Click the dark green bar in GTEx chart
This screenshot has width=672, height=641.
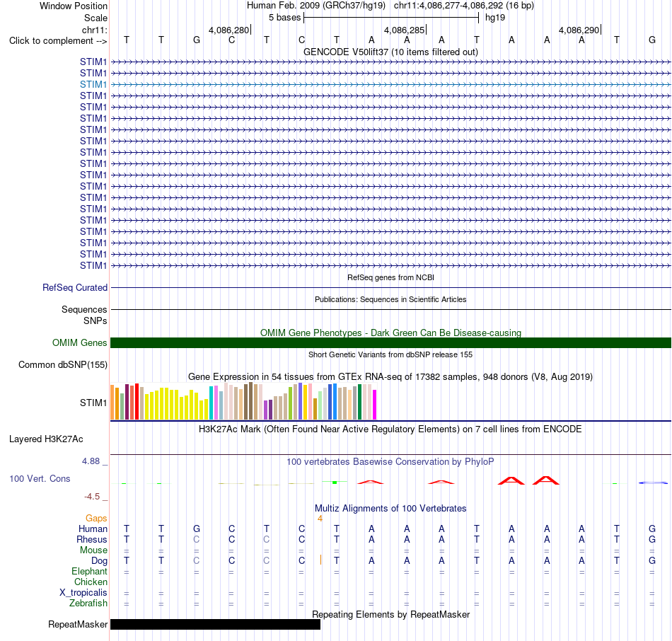click(359, 402)
